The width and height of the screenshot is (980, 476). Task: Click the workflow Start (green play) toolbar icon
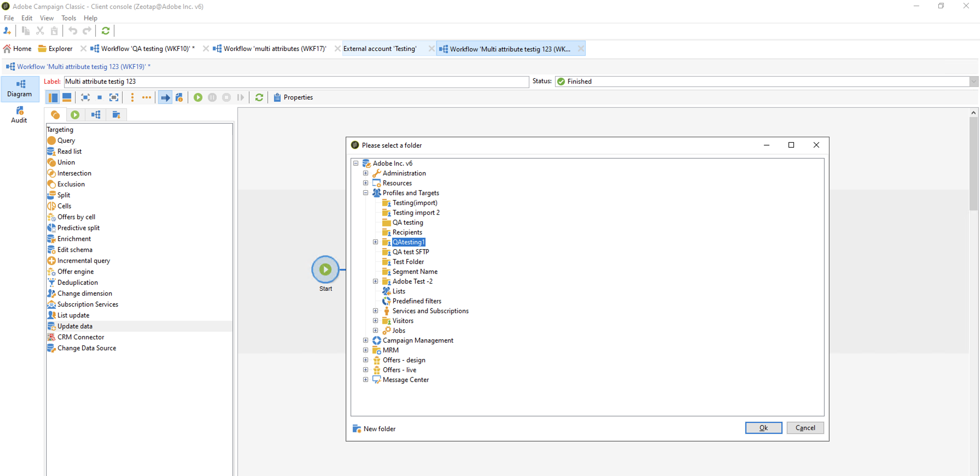pos(198,97)
